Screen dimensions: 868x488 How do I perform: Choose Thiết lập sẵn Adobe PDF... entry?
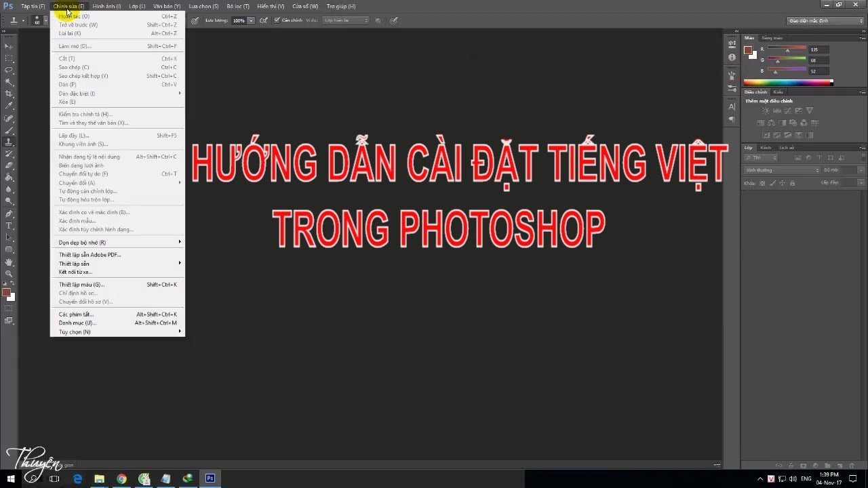click(x=117, y=255)
